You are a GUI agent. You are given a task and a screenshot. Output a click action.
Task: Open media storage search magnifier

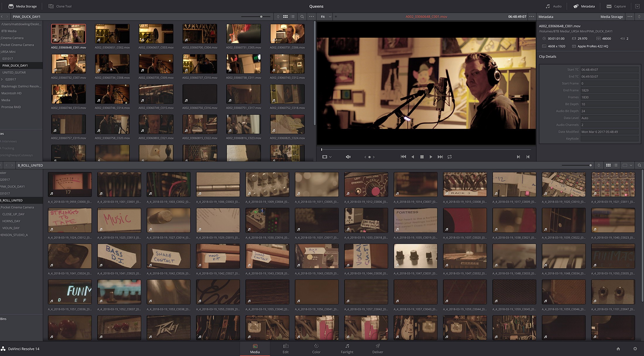[x=302, y=17]
